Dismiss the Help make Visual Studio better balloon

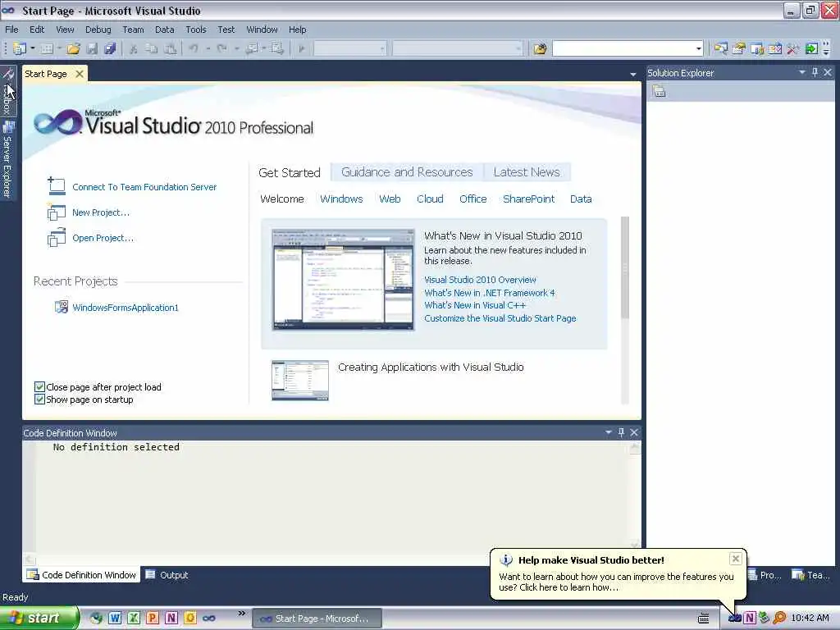[736, 559]
